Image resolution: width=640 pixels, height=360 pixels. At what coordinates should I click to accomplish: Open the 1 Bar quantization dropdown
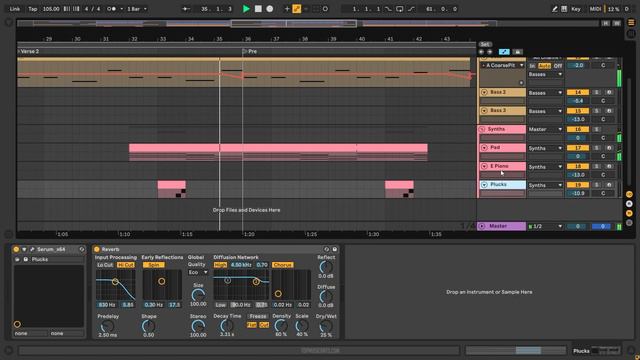[137, 9]
